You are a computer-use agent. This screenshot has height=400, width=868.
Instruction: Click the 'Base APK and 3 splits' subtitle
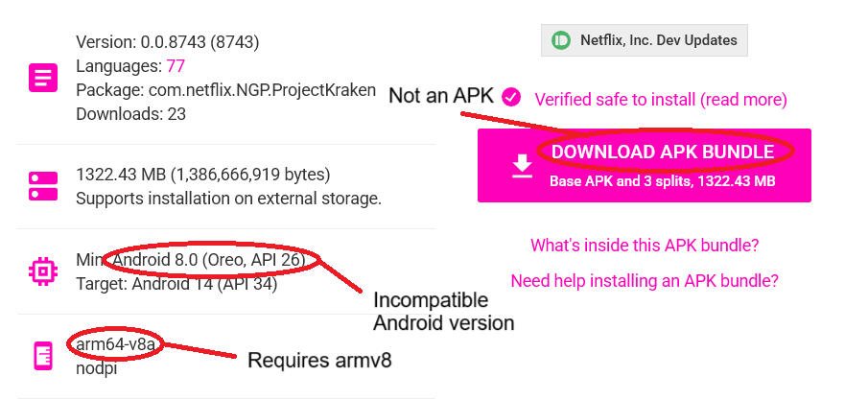pos(662,180)
